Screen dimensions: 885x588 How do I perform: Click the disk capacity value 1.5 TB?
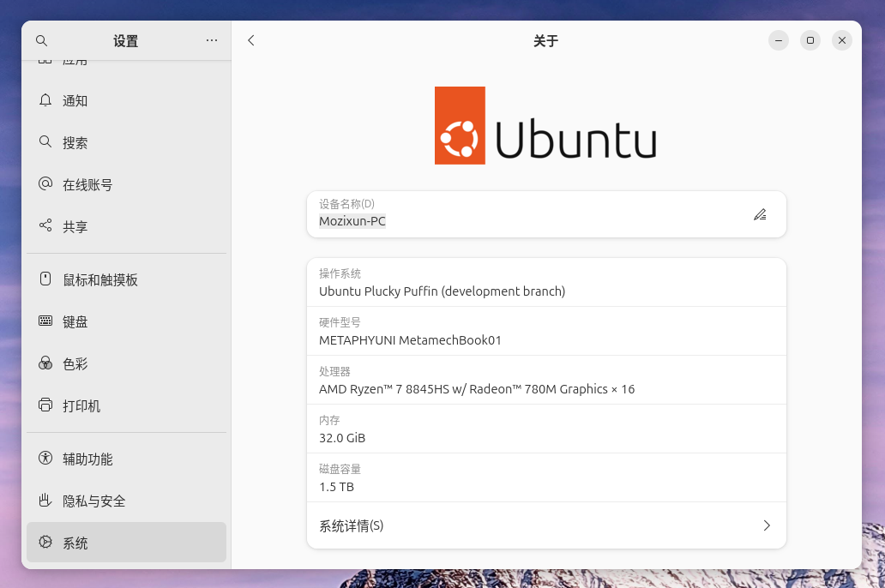pos(336,487)
